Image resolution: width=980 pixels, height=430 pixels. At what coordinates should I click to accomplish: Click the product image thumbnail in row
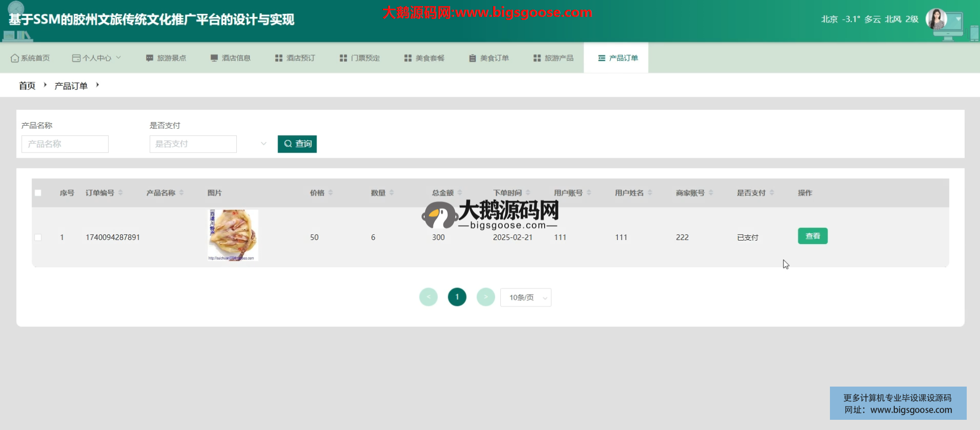233,235
